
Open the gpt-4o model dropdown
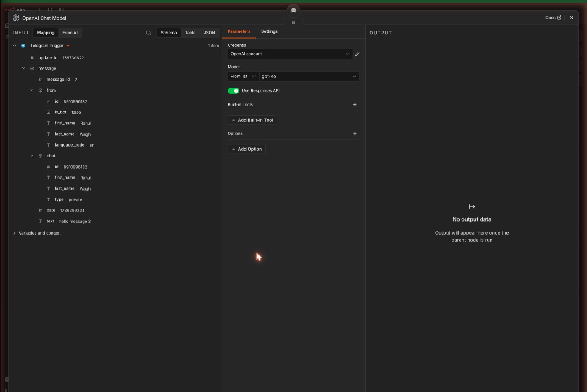click(x=309, y=77)
